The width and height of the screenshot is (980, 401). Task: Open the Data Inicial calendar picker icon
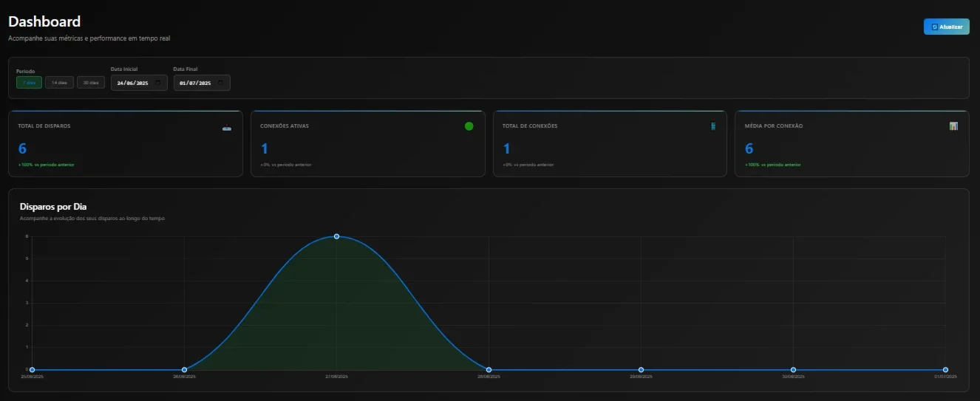coord(157,83)
